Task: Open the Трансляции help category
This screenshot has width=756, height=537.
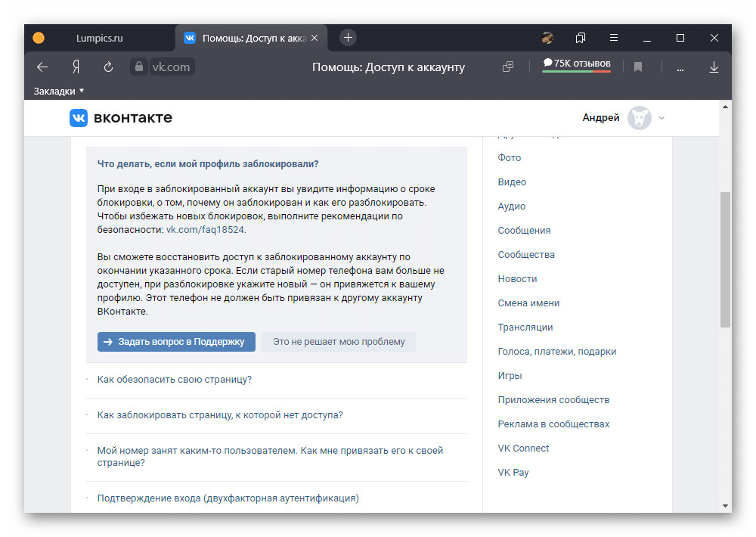Action: point(525,327)
